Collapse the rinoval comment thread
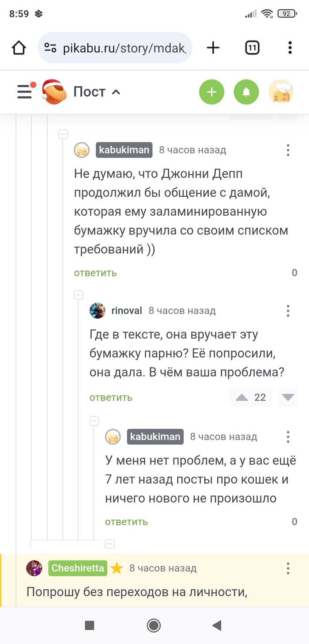This screenshot has height=644, width=309. [79, 295]
